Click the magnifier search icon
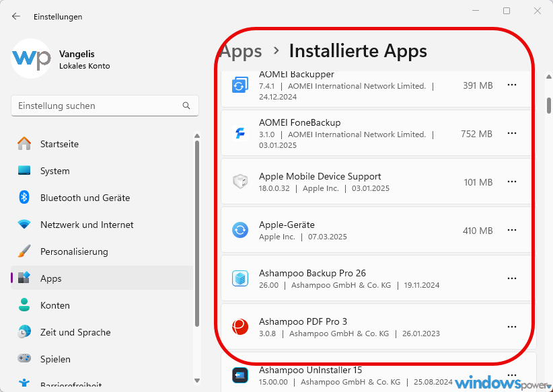 (x=186, y=106)
